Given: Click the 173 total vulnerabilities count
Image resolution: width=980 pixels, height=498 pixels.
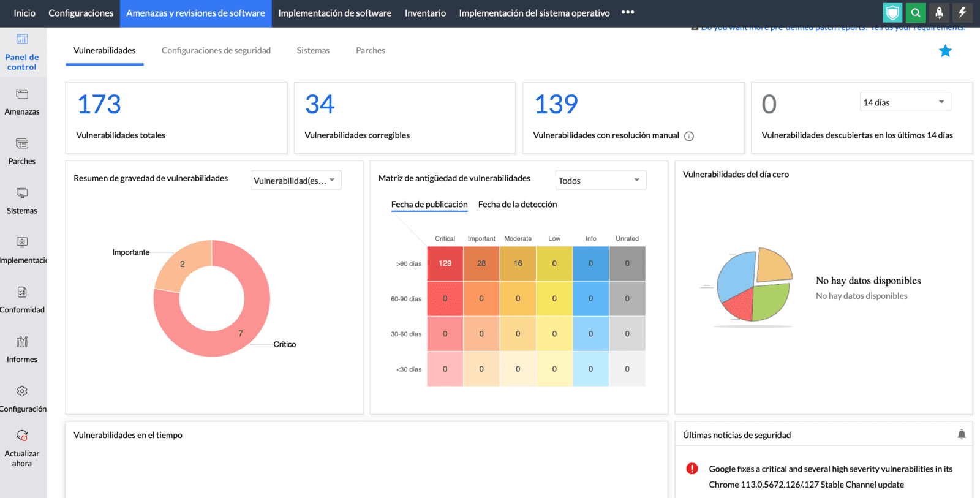Looking at the screenshot, I should 99,104.
